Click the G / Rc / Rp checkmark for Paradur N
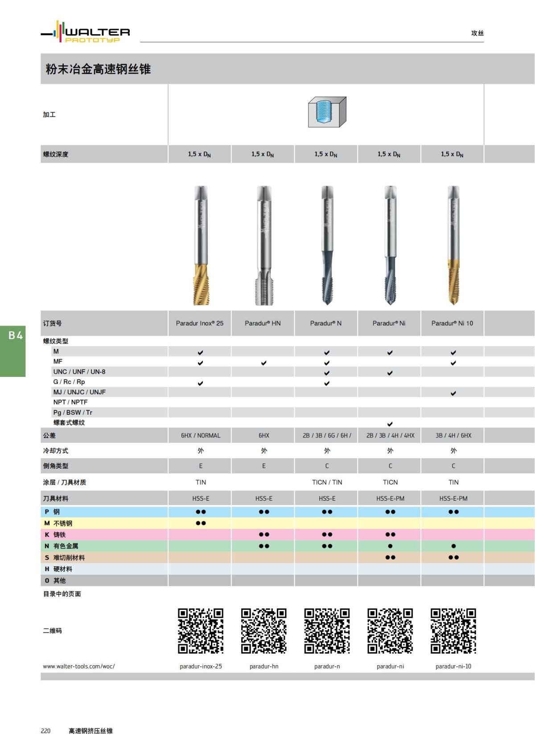 tap(327, 383)
